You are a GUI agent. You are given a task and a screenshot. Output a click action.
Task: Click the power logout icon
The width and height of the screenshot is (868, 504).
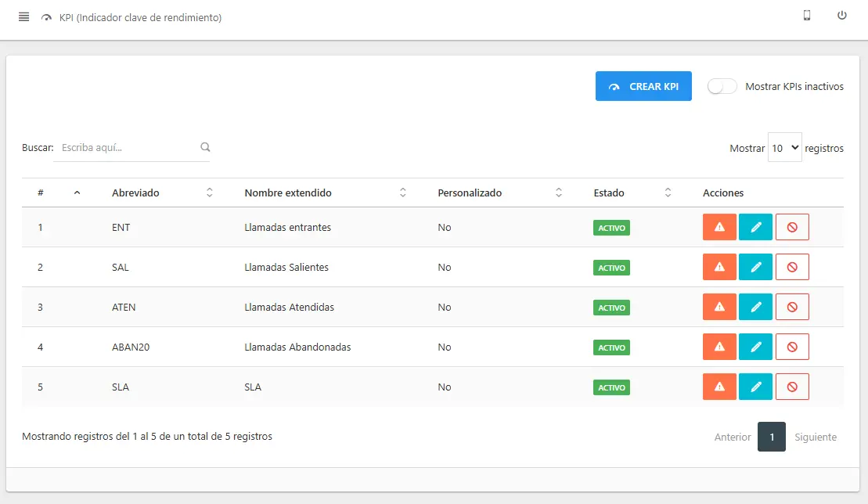coord(841,16)
